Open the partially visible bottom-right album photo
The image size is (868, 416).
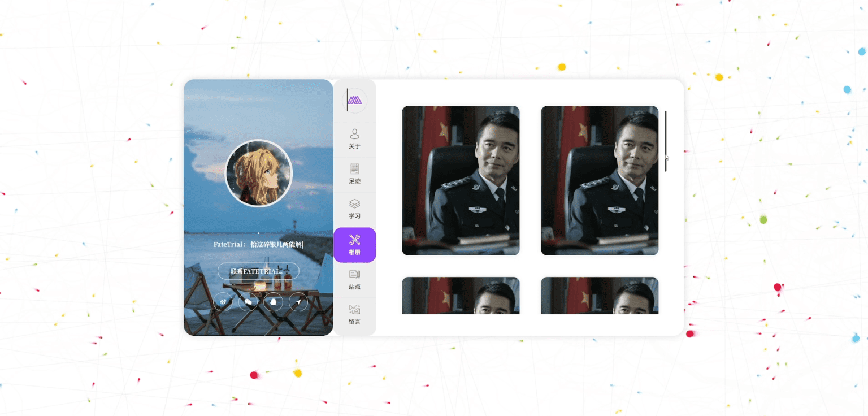[x=600, y=296]
